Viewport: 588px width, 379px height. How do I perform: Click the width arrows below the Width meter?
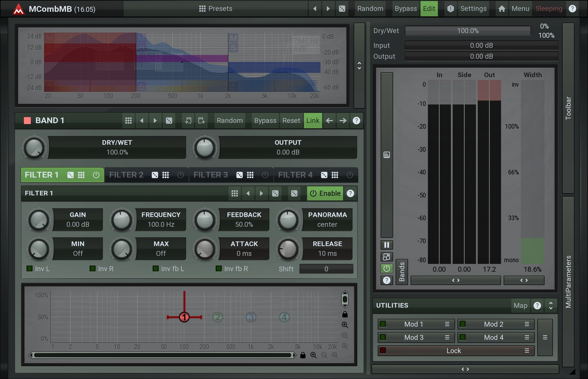click(x=524, y=280)
